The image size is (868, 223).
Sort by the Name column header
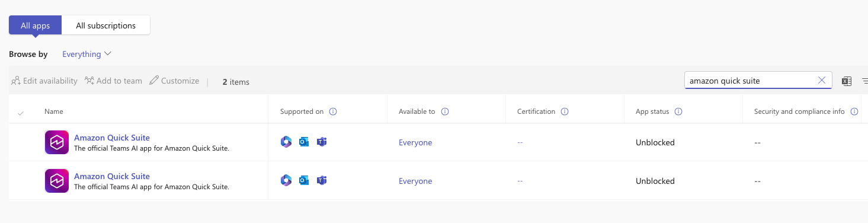click(x=53, y=111)
